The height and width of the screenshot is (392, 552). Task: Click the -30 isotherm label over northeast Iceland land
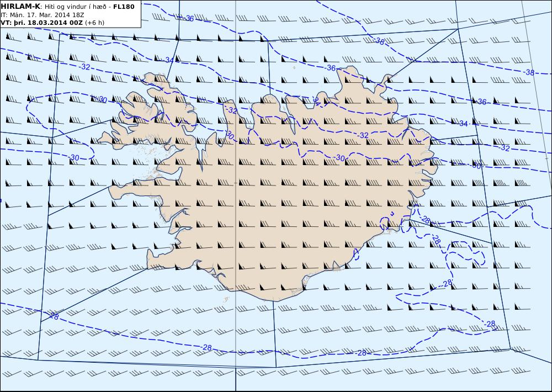coord(339,158)
